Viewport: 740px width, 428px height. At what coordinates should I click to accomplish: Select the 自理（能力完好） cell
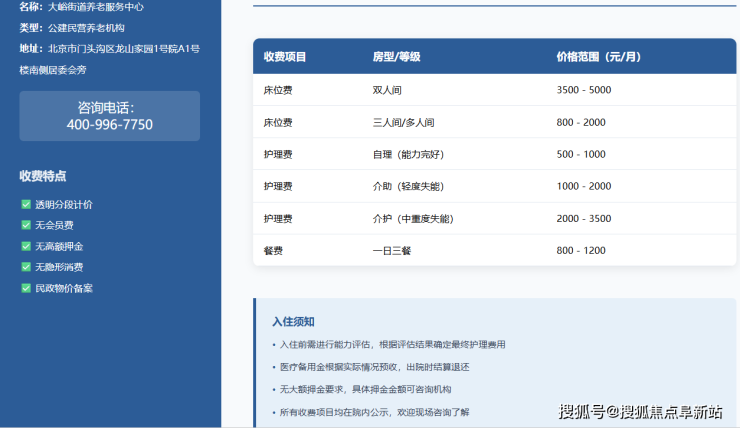tap(408, 154)
